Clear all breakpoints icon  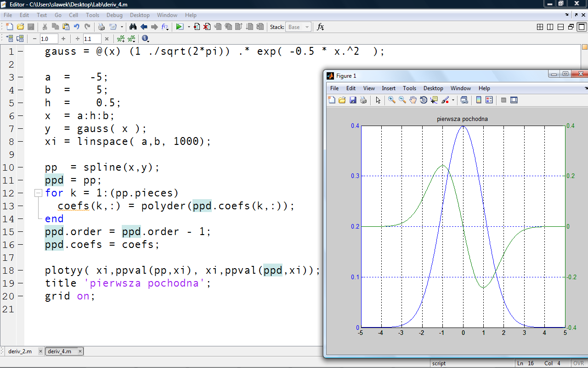click(207, 27)
